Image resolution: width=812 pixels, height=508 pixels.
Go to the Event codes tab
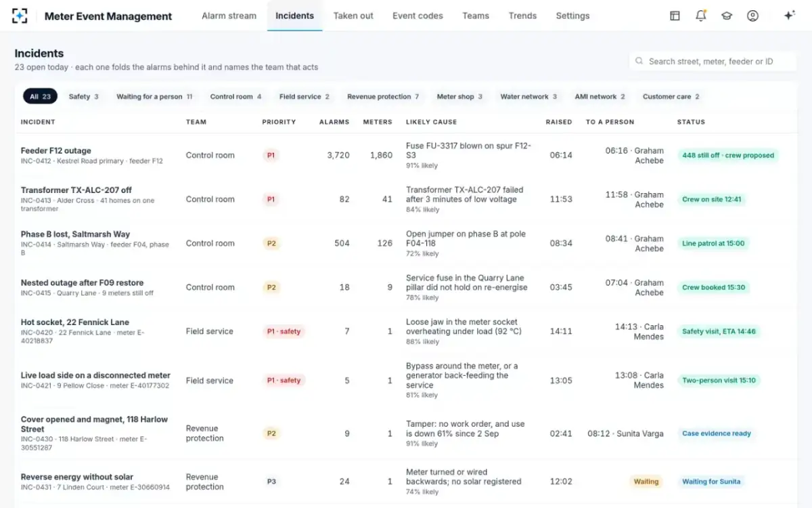click(418, 16)
